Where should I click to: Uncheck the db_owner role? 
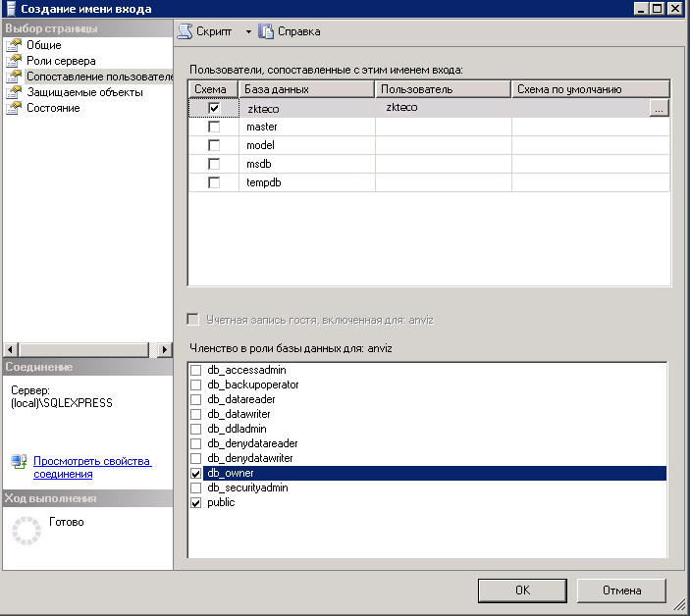click(x=196, y=473)
